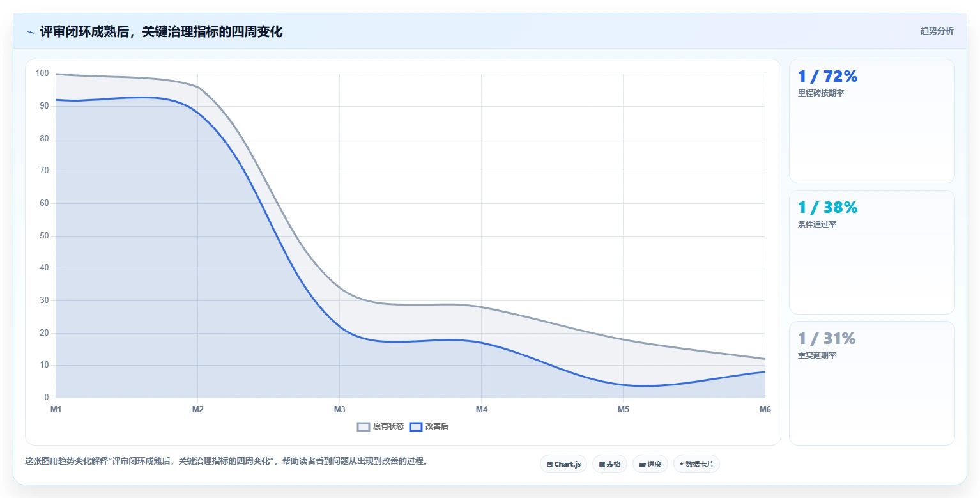This screenshot has height=498, width=980.
Task: Click the 表格 pill icon
Action: point(602,465)
